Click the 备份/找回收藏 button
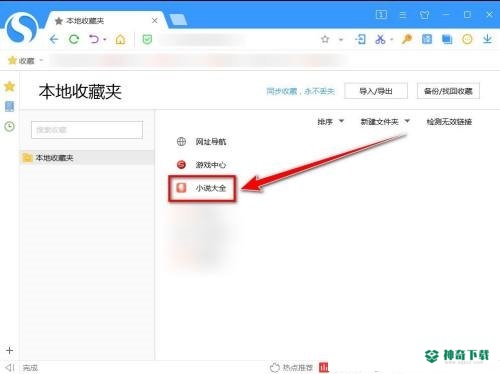The width and height of the screenshot is (500, 374). tap(448, 91)
